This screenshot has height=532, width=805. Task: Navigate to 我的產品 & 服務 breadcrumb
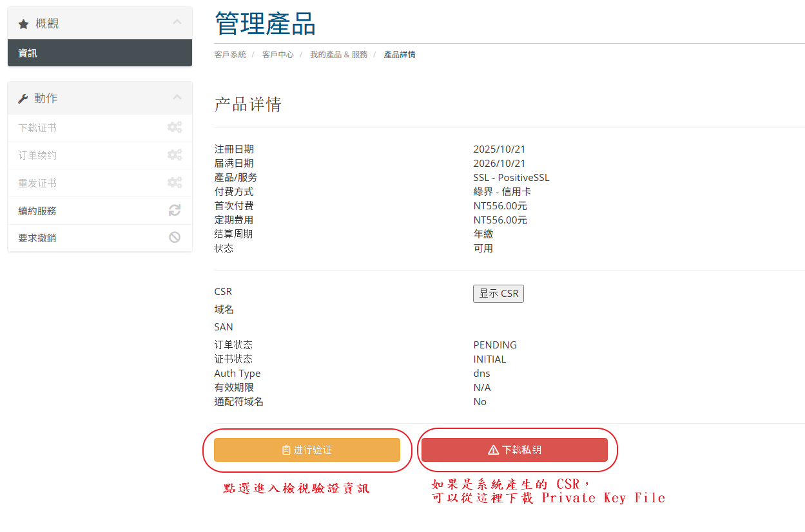click(338, 55)
